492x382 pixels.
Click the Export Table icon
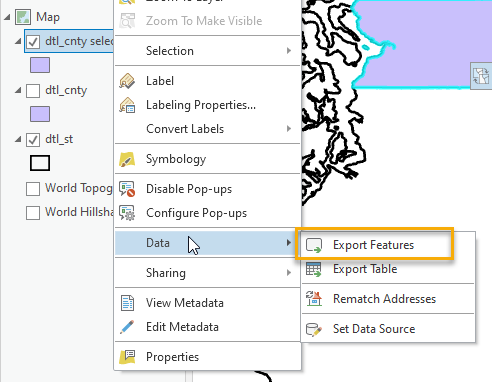[314, 269]
